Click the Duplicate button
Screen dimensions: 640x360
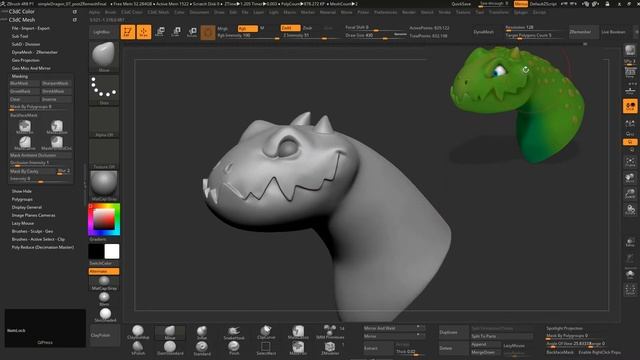coord(453,332)
